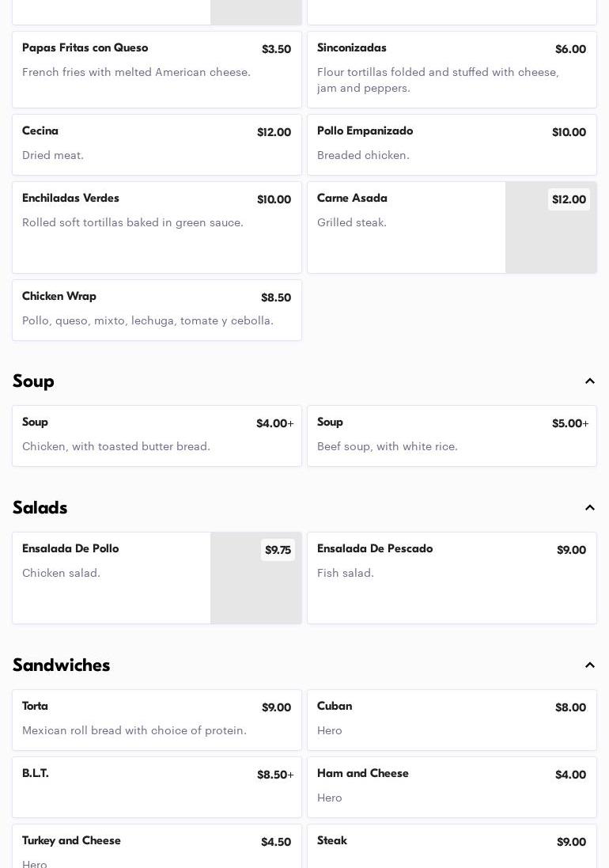Select Enchiladas Verdes for $10.00
Viewport: 609px width, 868px height.
[157, 227]
